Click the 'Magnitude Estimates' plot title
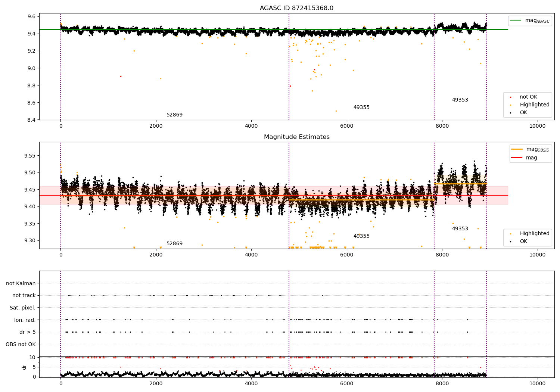 point(296,137)
